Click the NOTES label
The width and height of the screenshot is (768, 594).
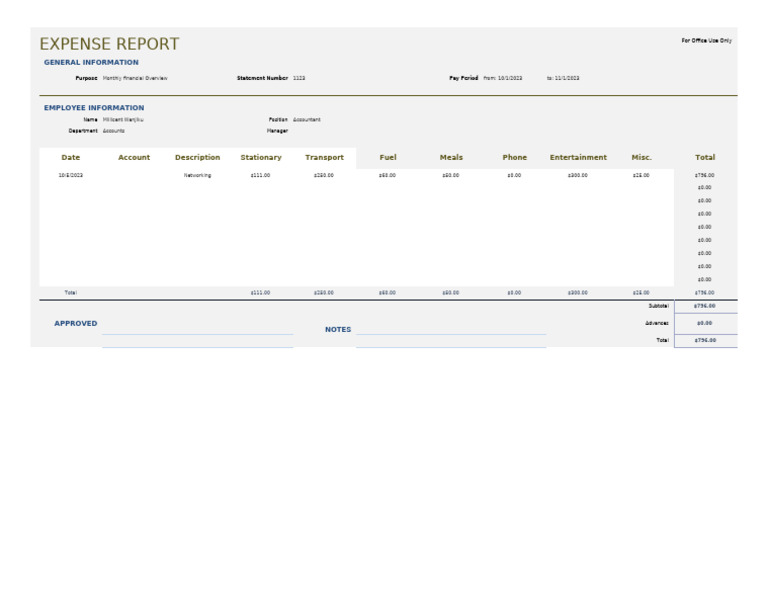338,330
